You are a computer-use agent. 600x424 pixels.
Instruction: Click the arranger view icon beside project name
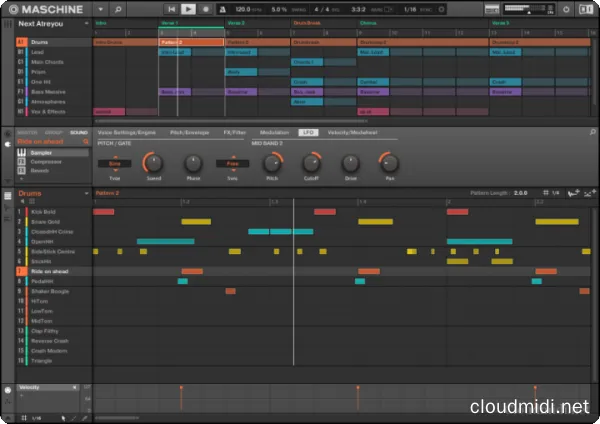tap(8, 24)
